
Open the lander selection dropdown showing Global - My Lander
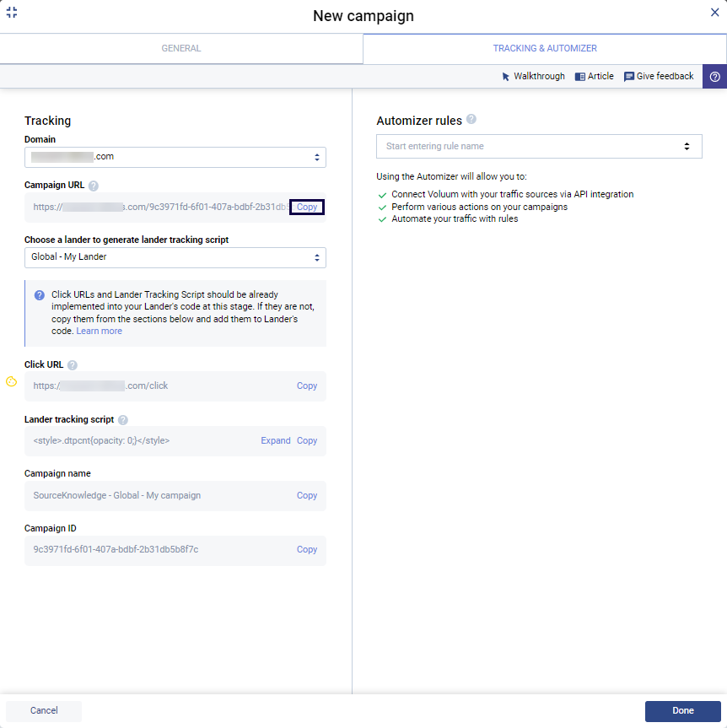pyautogui.click(x=175, y=257)
